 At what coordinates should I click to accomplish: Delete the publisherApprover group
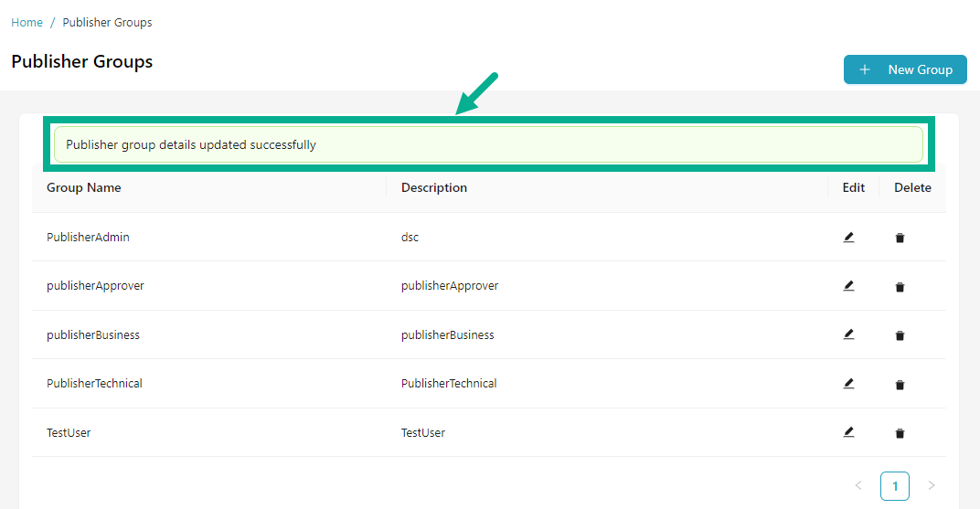tap(900, 287)
